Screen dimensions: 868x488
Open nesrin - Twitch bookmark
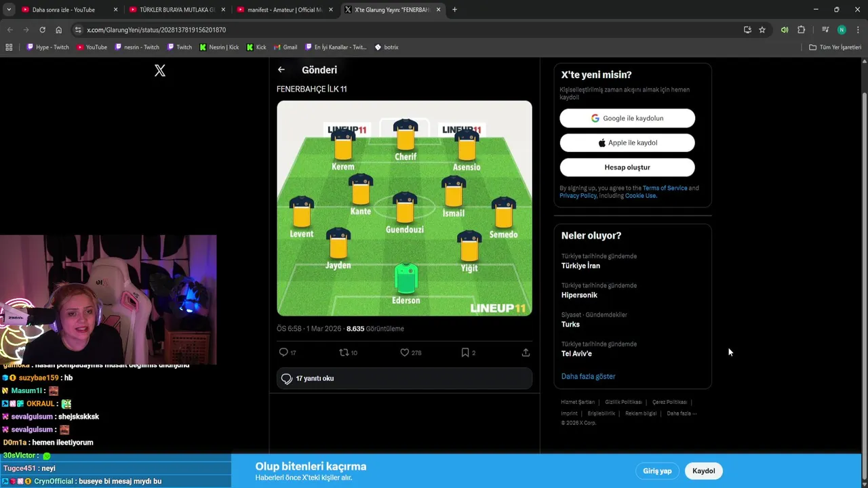point(137,47)
